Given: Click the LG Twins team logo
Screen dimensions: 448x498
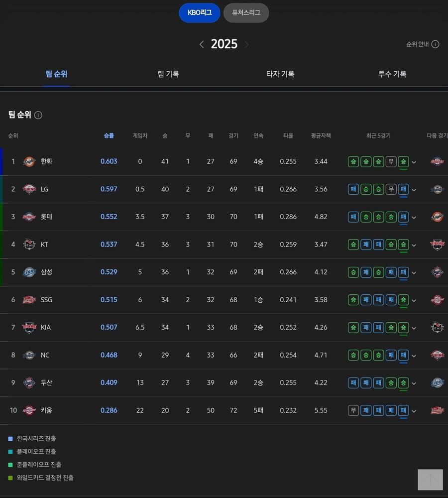Looking at the screenshot, I should [29, 189].
